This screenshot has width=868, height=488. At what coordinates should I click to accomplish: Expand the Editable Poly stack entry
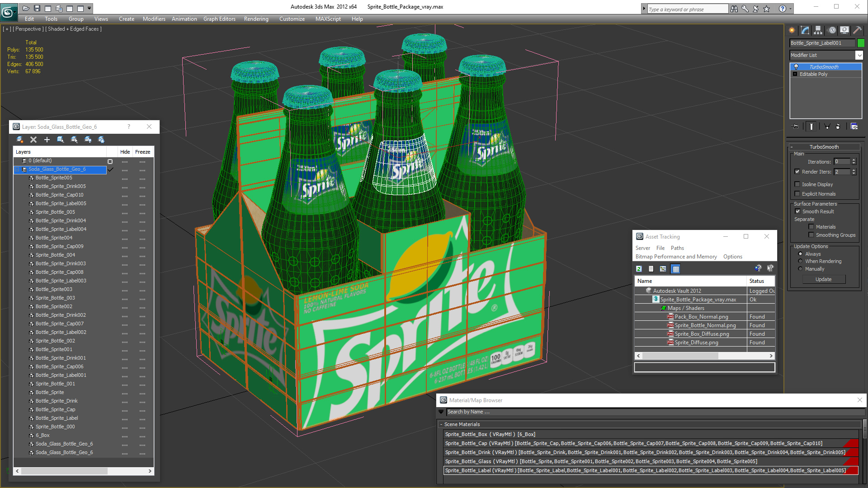coord(795,74)
